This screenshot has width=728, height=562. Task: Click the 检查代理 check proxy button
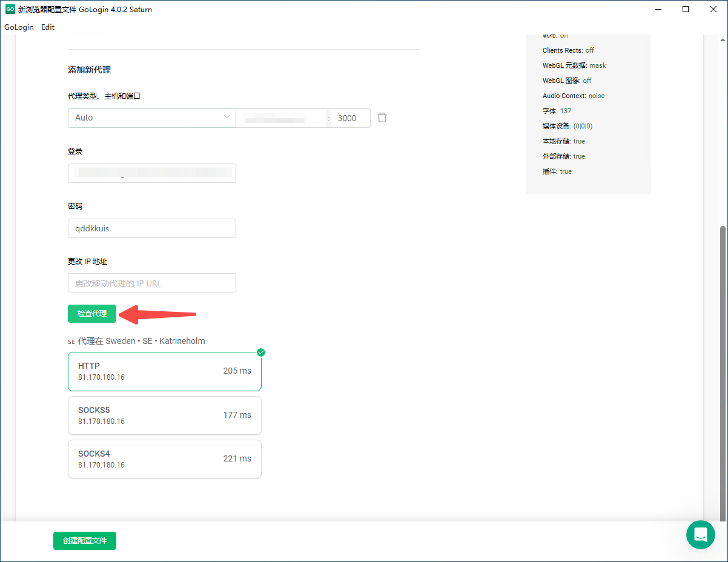[x=92, y=314]
